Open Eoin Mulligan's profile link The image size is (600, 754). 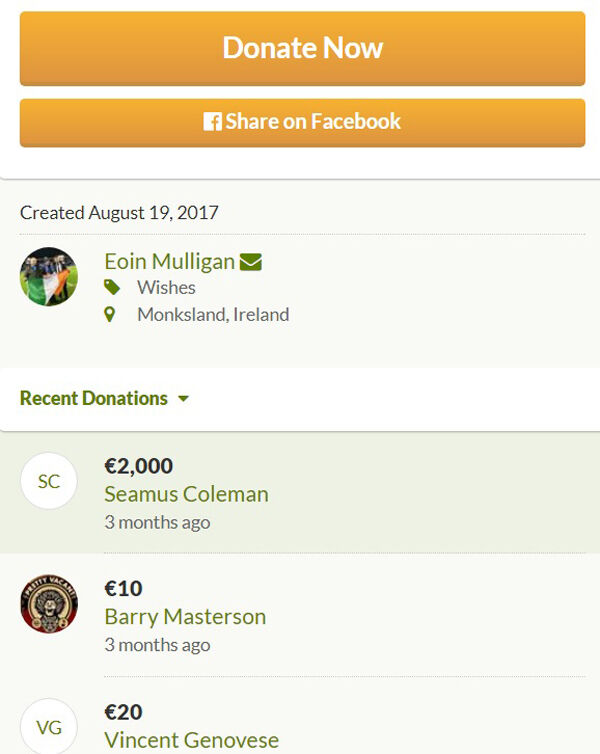pyautogui.click(x=169, y=262)
